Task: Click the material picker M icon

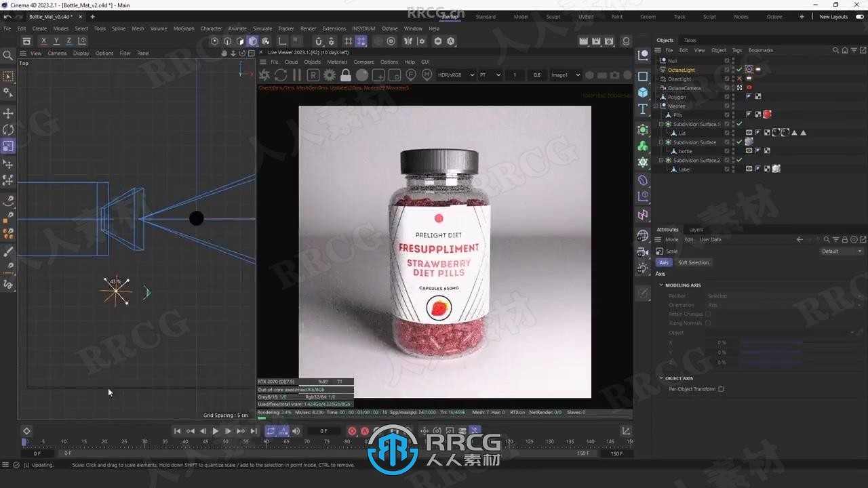Action: click(x=427, y=75)
